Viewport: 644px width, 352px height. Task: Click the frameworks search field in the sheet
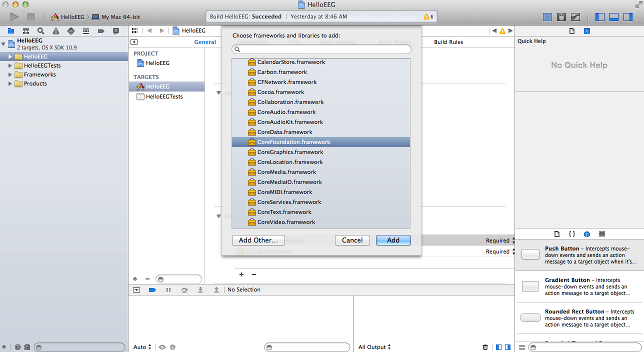(x=321, y=49)
